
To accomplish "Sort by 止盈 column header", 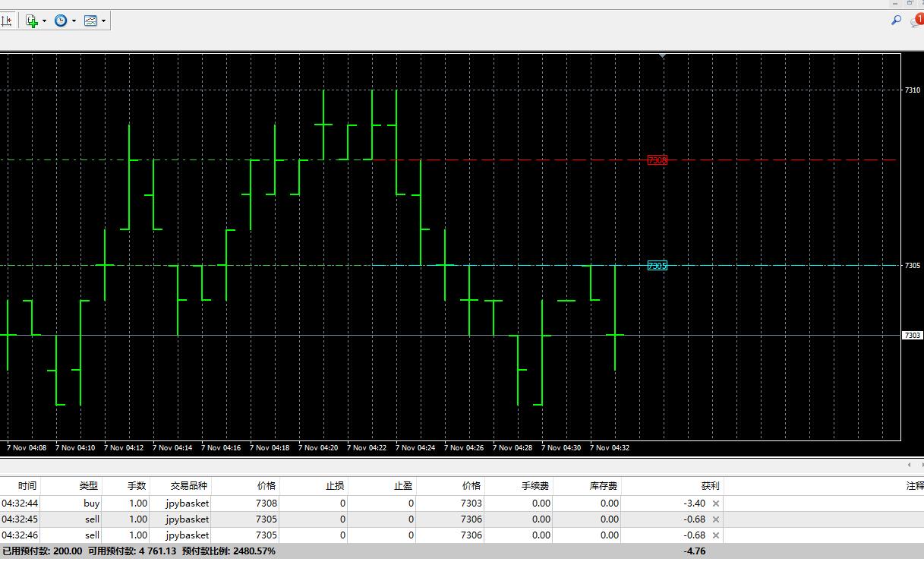I will pyautogui.click(x=382, y=486).
